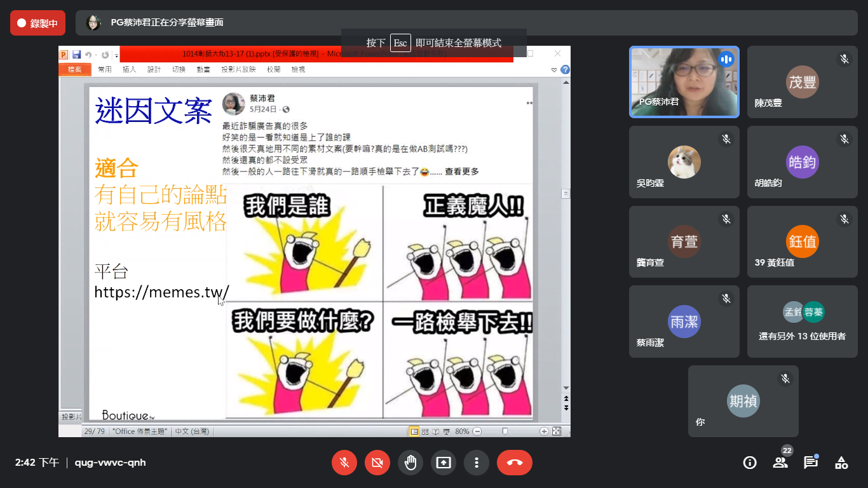This screenshot has width=868, height=488.
Task: Click the PowerPoint app icon in title bar
Action: click(64, 55)
